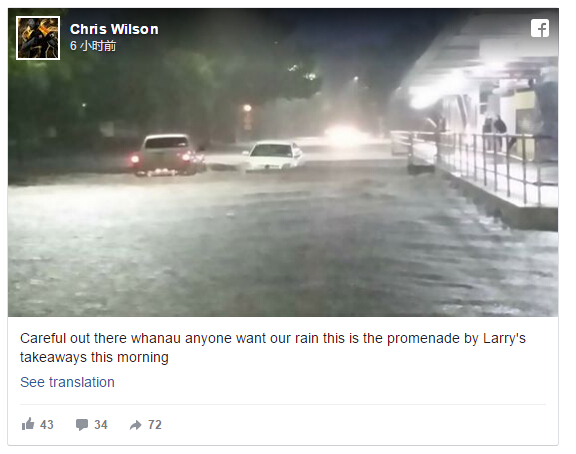Select the caption text about Larry's takeaways
576x454 pixels.
click(x=273, y=347)
